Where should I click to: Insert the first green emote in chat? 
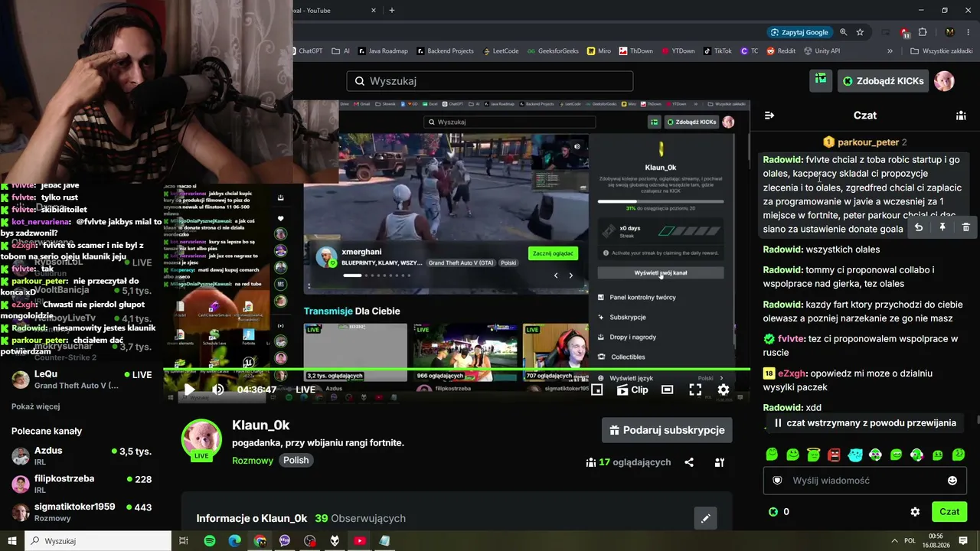click(x=772, y=455)
